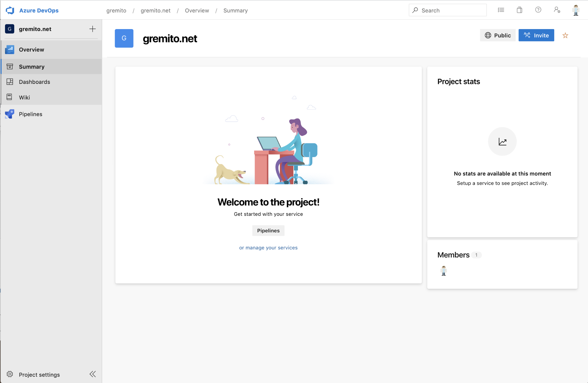Open the Marketplace shopping bag icon

coord(519,10)
